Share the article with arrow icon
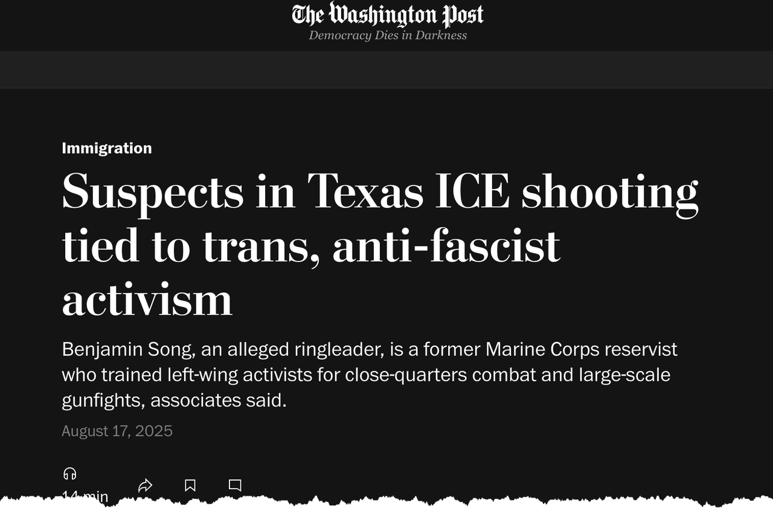 coord(145,485)
